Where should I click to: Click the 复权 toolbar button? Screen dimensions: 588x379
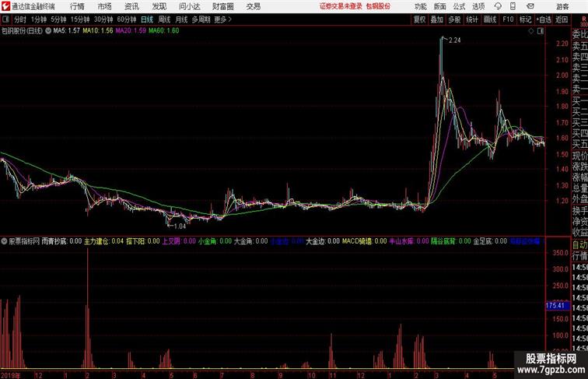point(420,19)
